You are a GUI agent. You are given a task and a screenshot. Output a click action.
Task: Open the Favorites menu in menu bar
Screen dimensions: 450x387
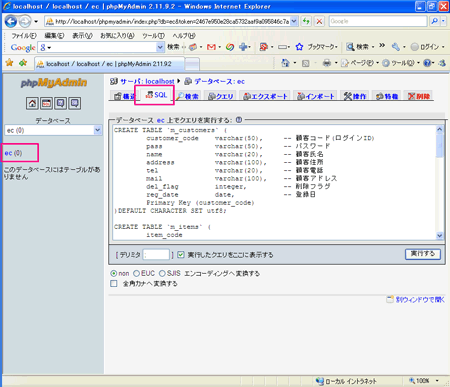pos(117,35)
